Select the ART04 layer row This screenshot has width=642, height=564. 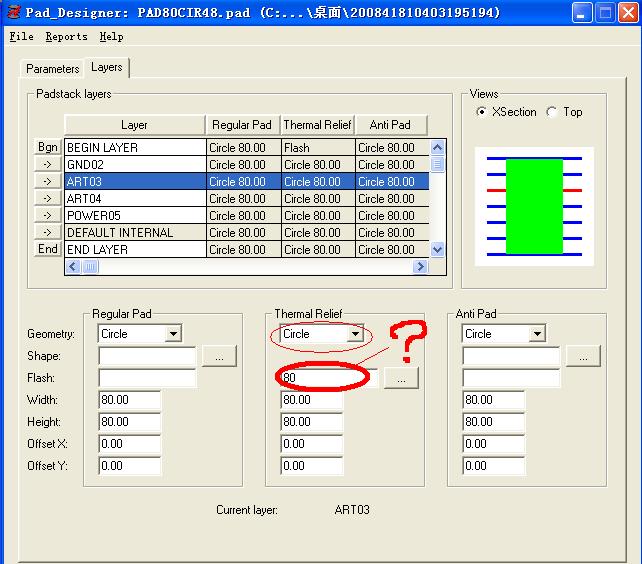pos(247,198)
